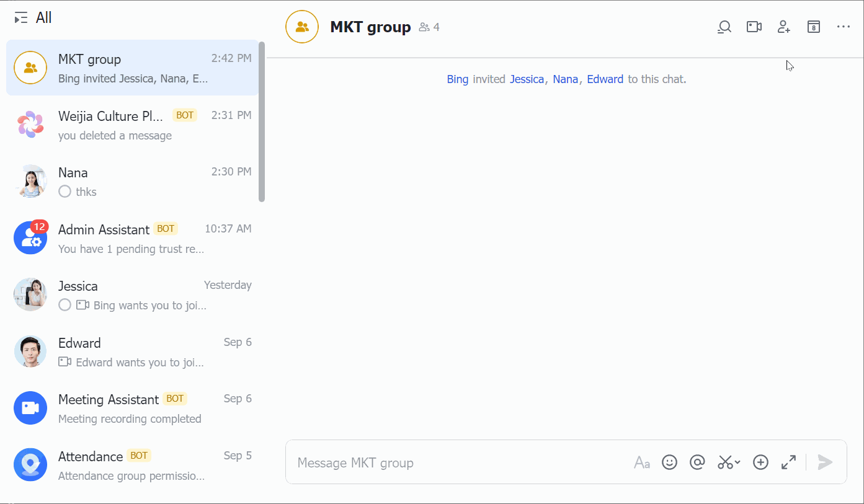Search within the MKT group chat

tap(724, 27)
